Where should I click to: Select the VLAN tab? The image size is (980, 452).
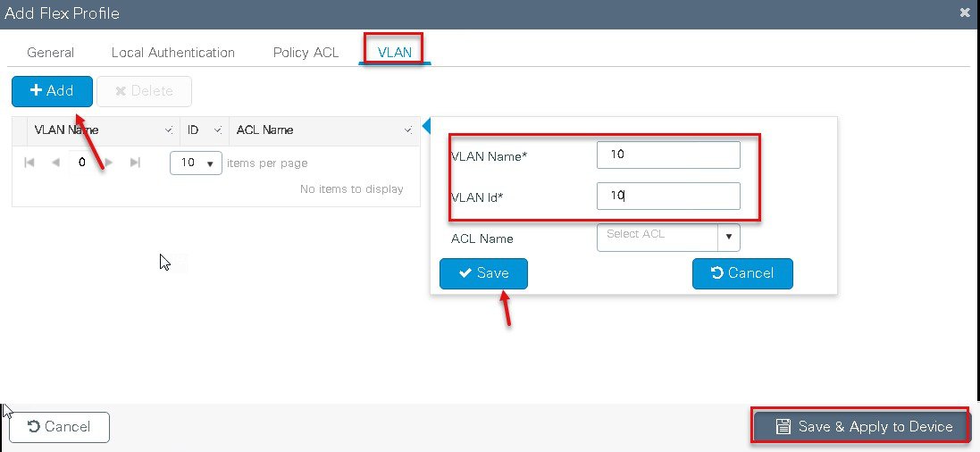click(x=394, y=53)
